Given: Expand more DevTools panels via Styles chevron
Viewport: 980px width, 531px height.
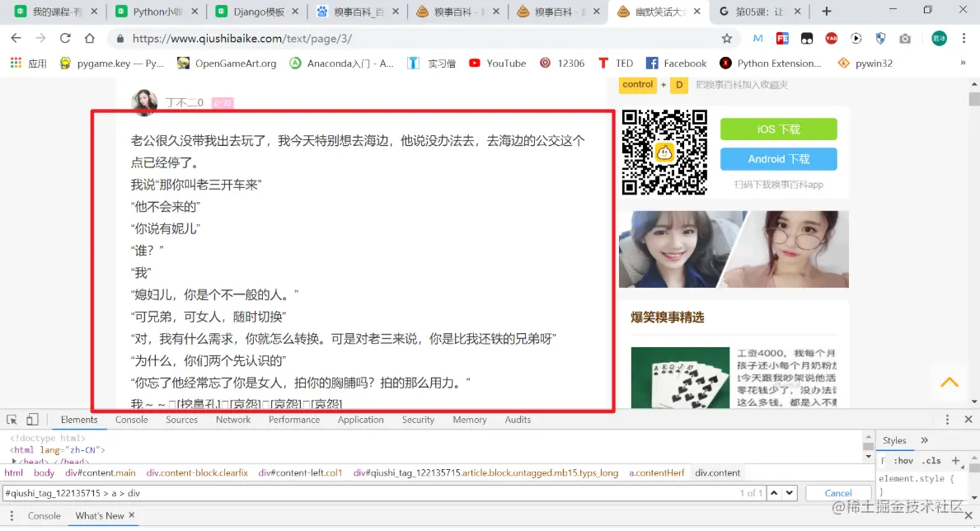Looking at the screenshot, I should click(x=923, y=439).
